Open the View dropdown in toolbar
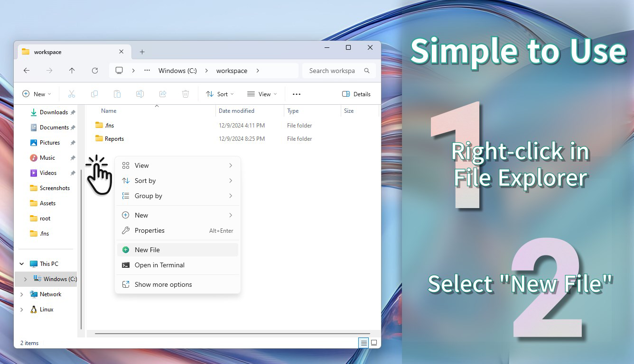 (x=262, y=94)
